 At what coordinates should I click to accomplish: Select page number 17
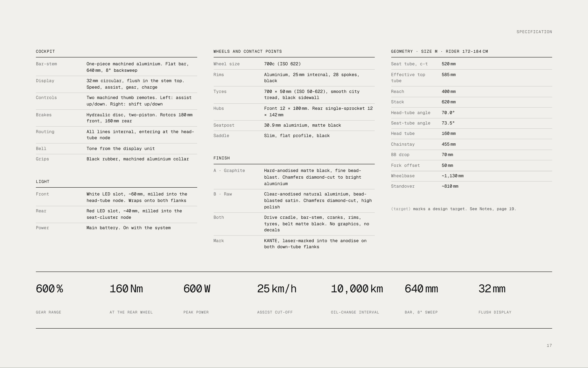[x=549, y=346]
